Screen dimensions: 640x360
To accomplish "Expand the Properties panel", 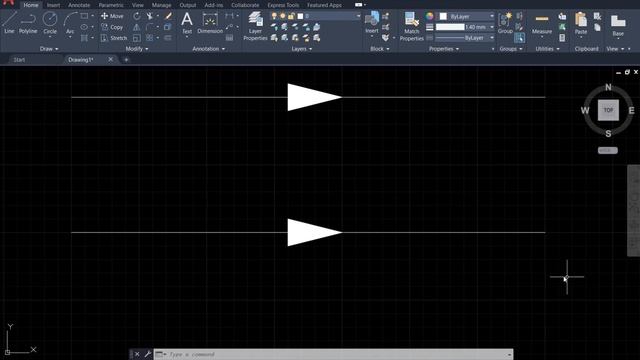I will pyautogui.click(x=444, y=49).
